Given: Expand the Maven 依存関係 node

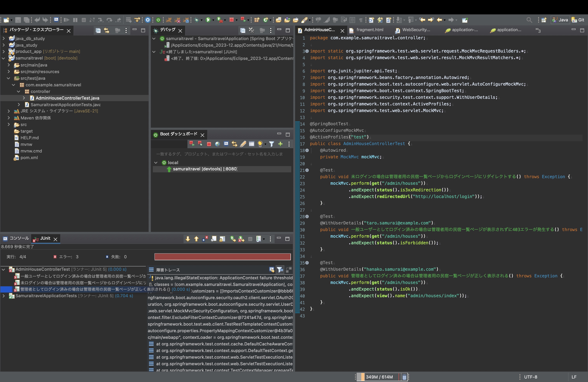Looking at the screenshot, I should [9, 118].
